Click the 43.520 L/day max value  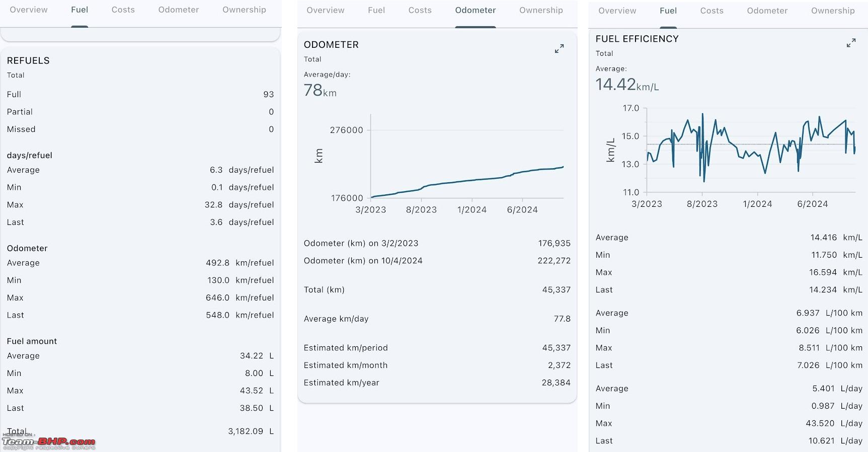point(834,423)
